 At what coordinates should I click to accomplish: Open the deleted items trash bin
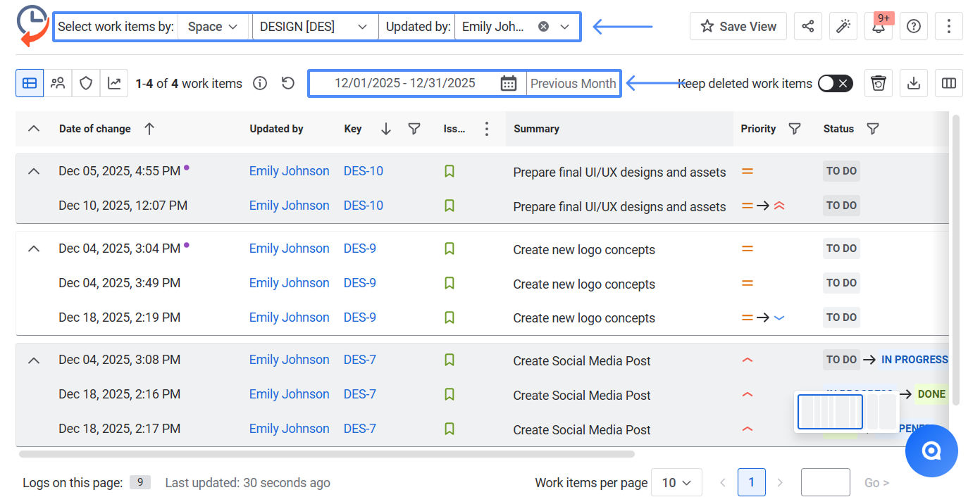pyautogui.click(x=878, y=83)
